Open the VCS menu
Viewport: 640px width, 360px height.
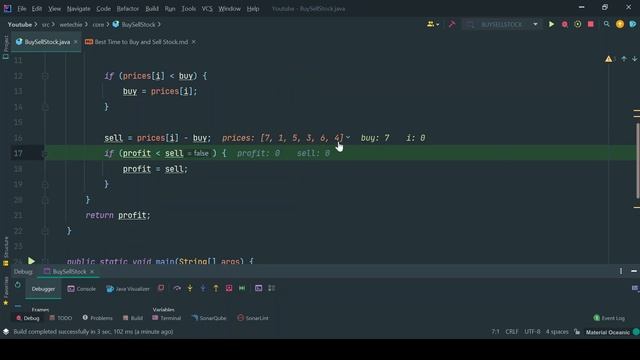[207, 9]
